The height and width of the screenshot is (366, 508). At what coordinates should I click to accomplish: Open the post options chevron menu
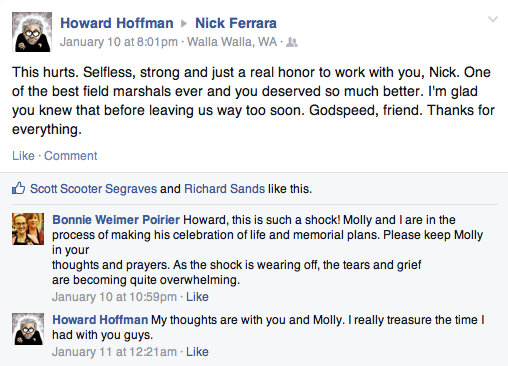[493, 19]
